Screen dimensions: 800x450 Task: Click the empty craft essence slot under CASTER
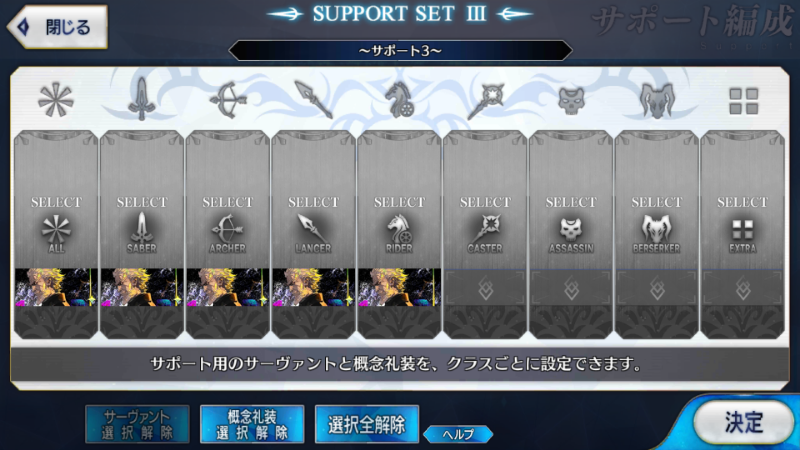[485, 288]
